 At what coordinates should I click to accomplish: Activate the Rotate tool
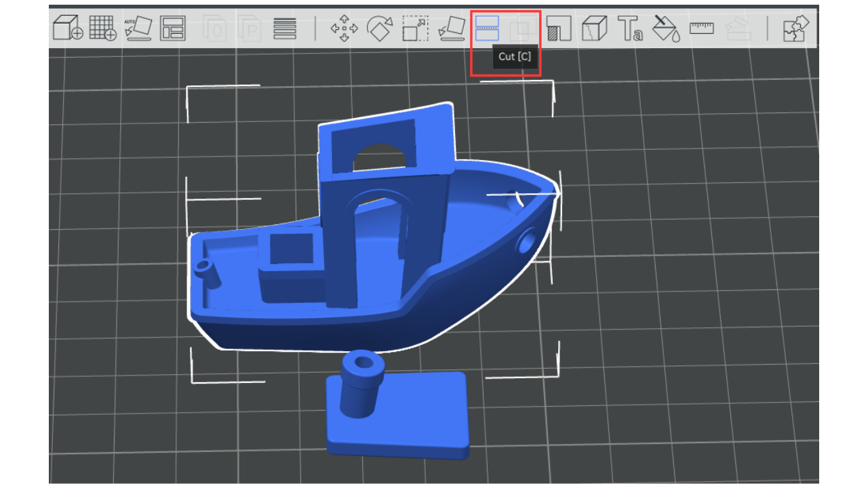tap(380, 28)
